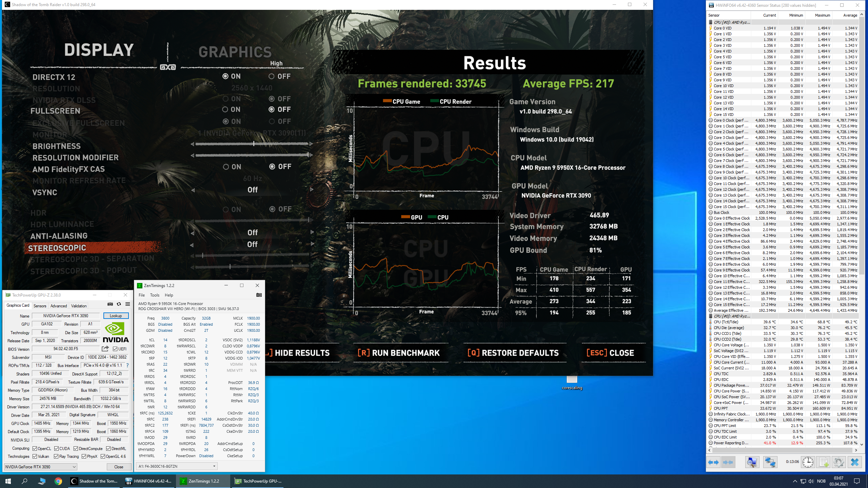Screen dimensions: 868x488
Task: Select AMD FidelityFX CAS ON radio button
Action: (226, 167)
